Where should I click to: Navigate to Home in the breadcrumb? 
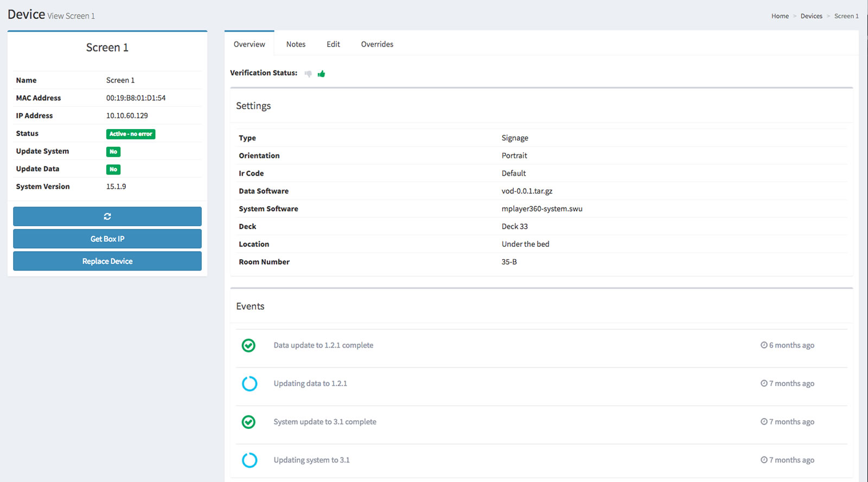[x=780, y=16]
